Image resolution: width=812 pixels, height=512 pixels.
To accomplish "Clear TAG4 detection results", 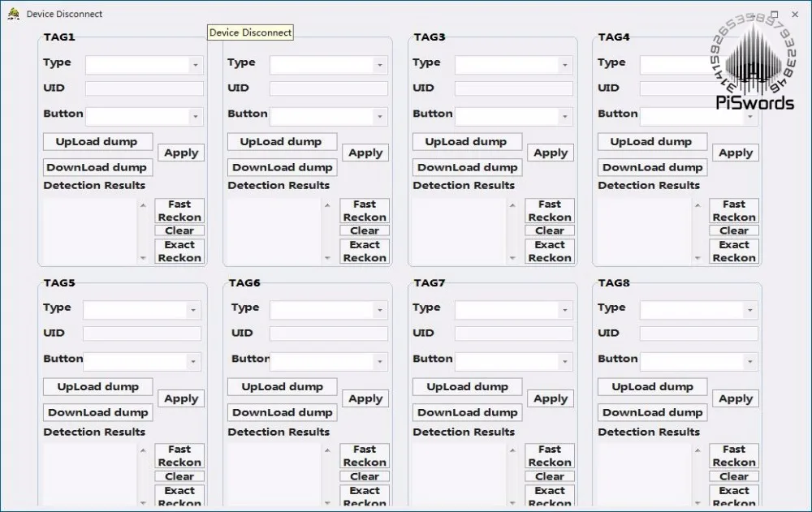I will point(734,231).
